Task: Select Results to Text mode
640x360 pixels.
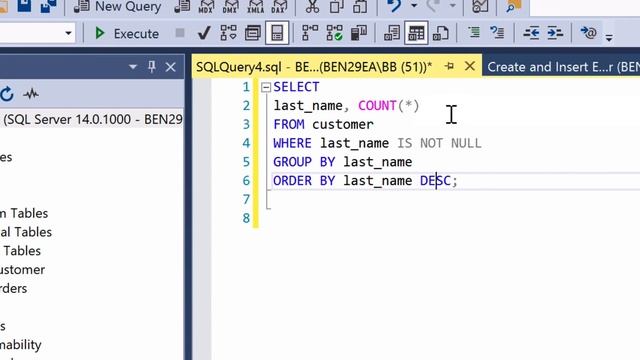Action: 392,33
